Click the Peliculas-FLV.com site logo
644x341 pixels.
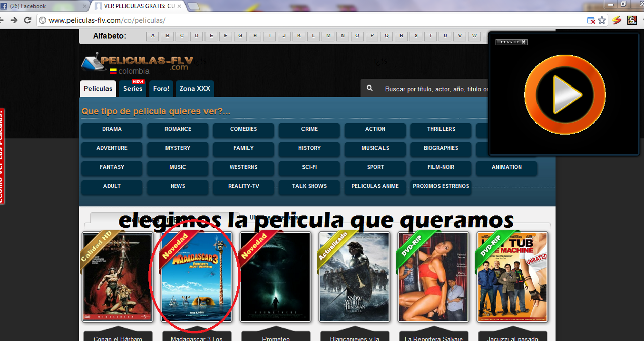coord(137,63)
